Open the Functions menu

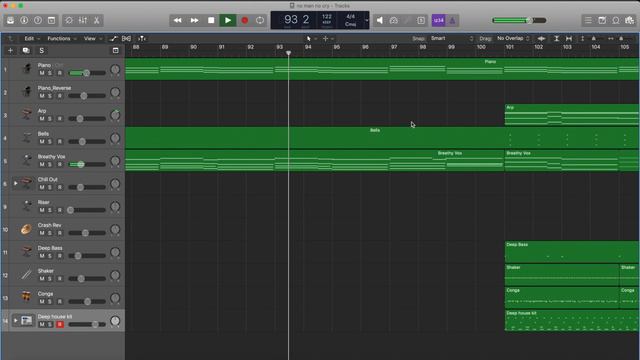coord(62,38)
